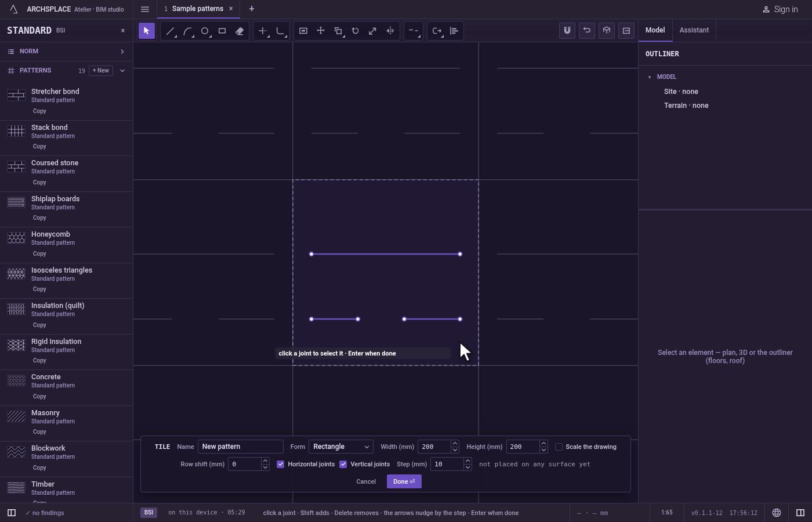Click the pattern Name input field

point(241,447)
